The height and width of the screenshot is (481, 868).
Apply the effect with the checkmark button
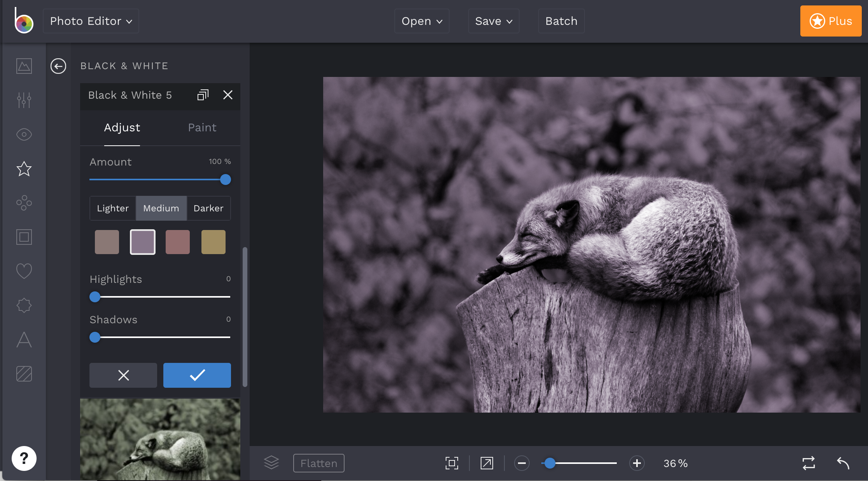(197, 375)
